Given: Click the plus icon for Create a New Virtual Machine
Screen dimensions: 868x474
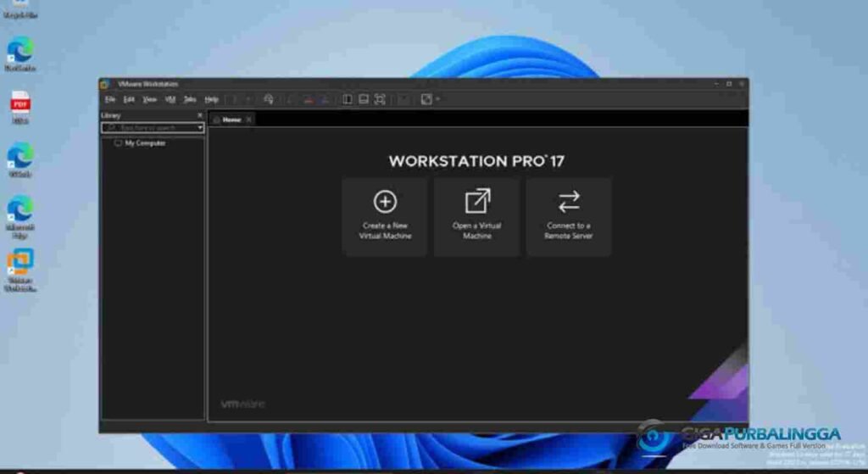Looking at the screenshot, I should tap(385, 202).
